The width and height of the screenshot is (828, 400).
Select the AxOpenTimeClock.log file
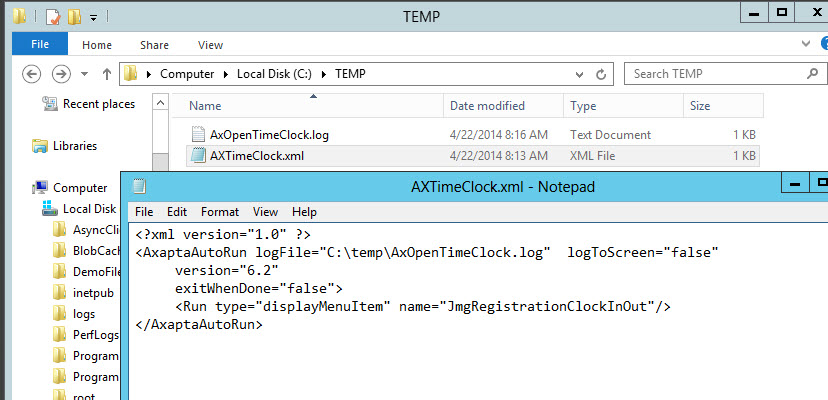pos(269,135)
